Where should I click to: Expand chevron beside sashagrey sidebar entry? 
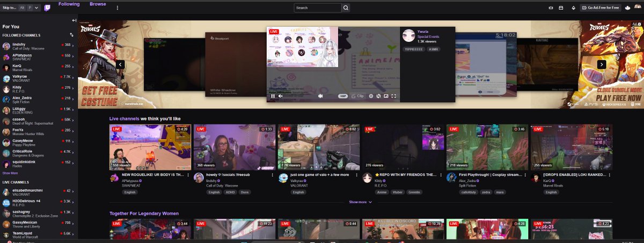point(74,212)
